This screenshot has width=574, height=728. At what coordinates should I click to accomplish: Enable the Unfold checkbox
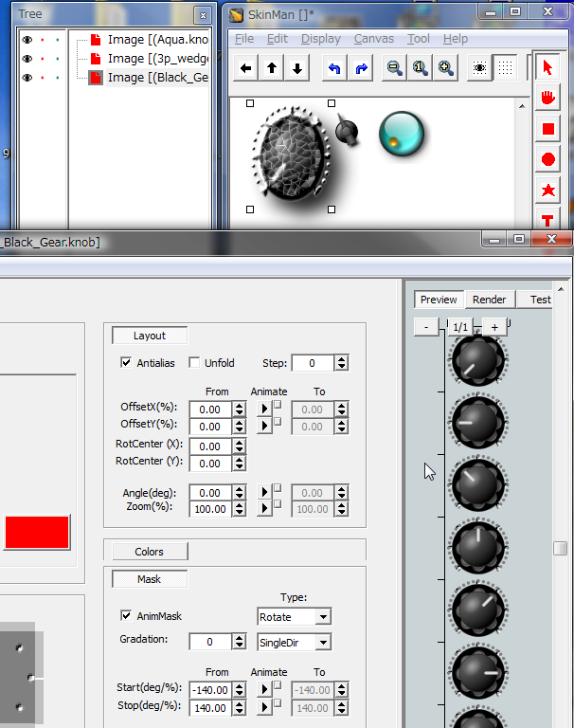(x=194, y=363)
